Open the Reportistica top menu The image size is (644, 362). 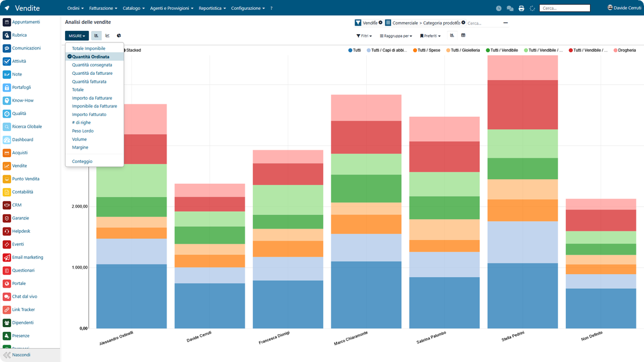pyautogui.click(x=212, y=8)
